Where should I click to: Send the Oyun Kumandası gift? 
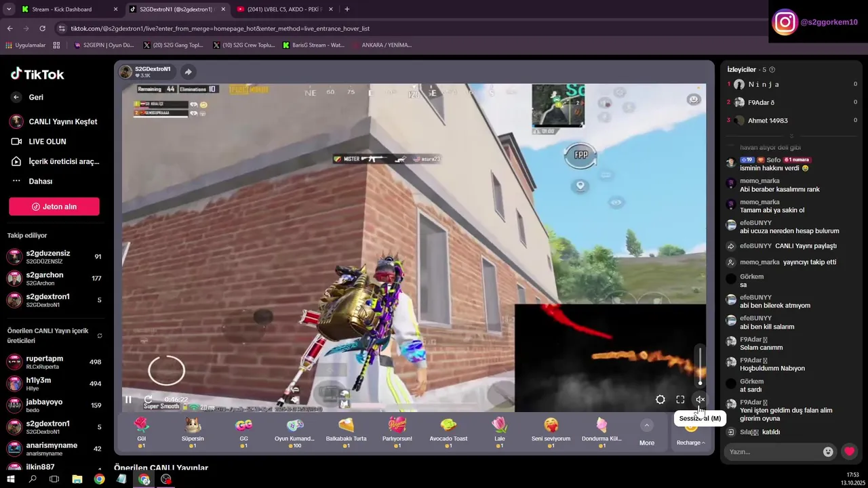[294, 433]
